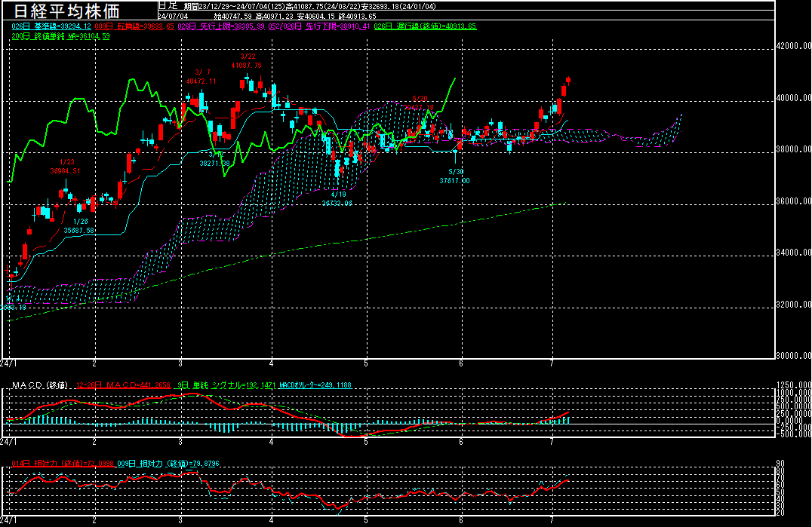
Task: Click the 42000.00 price axis label
Action: click(x=793, y=46)
